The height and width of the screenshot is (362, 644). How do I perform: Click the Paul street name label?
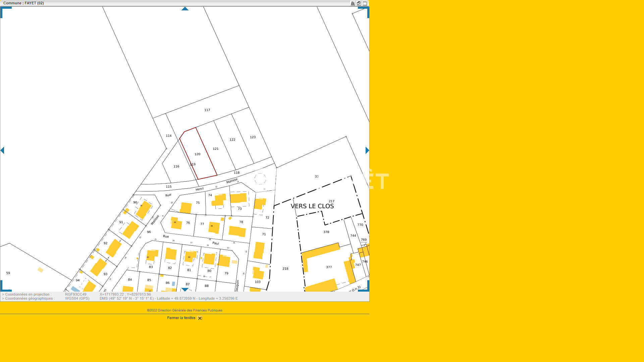click(x=216, y=243)
